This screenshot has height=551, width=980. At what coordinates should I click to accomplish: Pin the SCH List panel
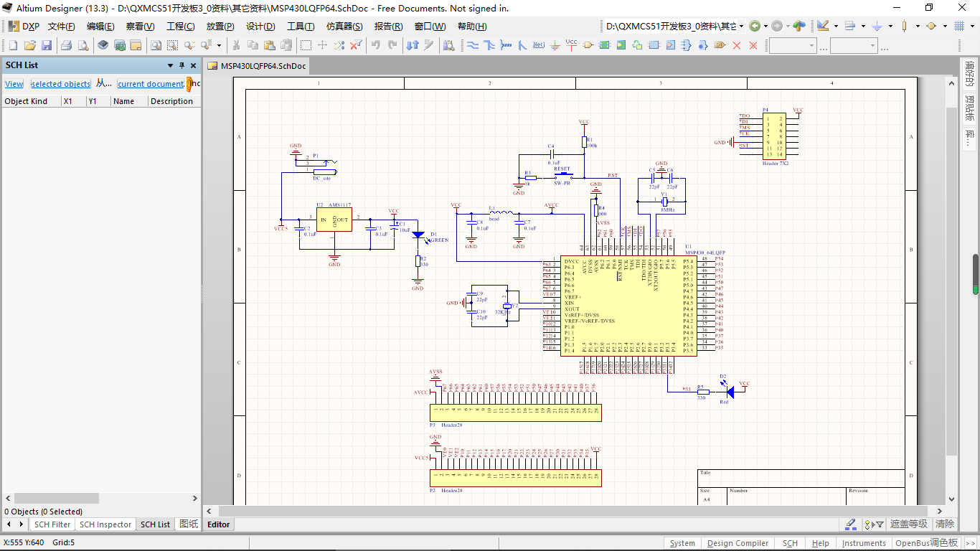click(182, 65)
